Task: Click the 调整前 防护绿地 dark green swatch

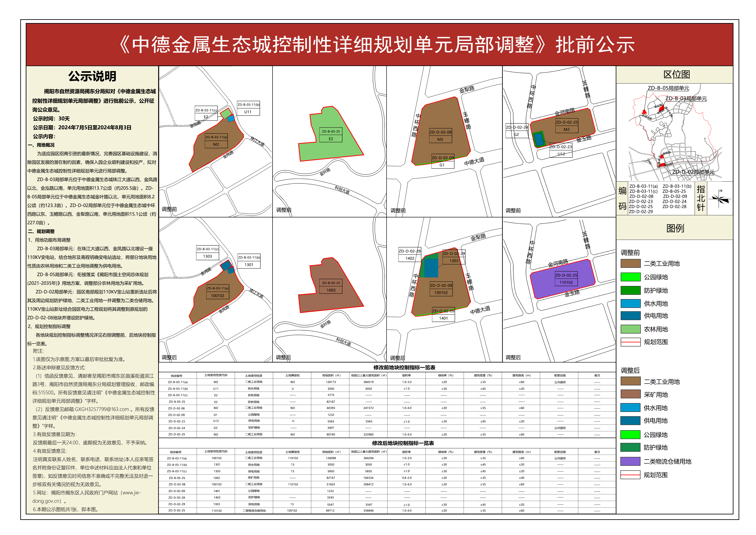Action: coord(630,291)
